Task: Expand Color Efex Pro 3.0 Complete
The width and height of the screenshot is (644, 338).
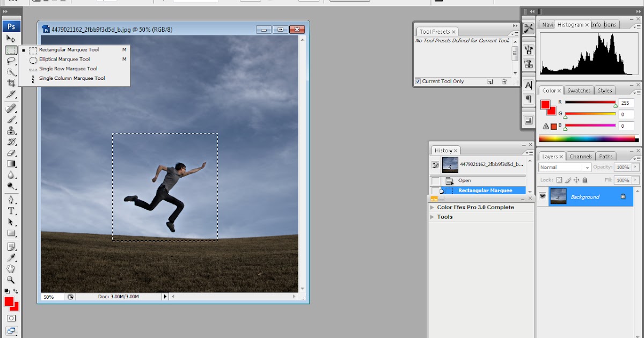Action: coord(432,207)
